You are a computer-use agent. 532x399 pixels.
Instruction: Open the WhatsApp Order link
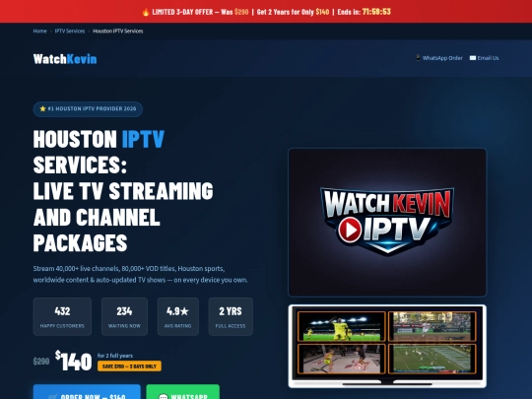click(x=442, y=58)
